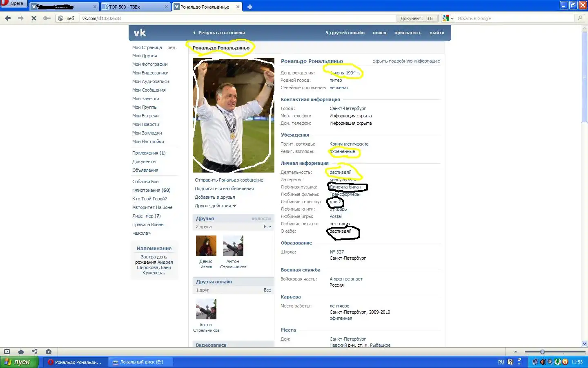Screen dimensions: 588x368
Task: Open the Opera main menu button
Action: 13,3
